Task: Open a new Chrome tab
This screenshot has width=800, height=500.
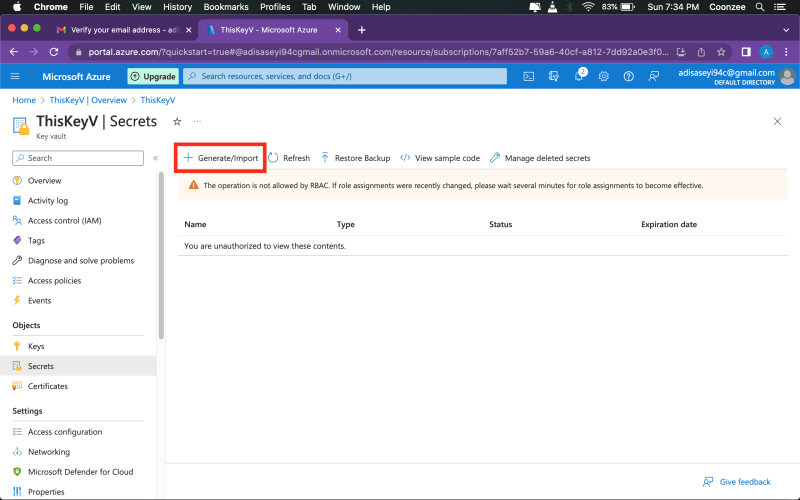Action: coord(362,30)
